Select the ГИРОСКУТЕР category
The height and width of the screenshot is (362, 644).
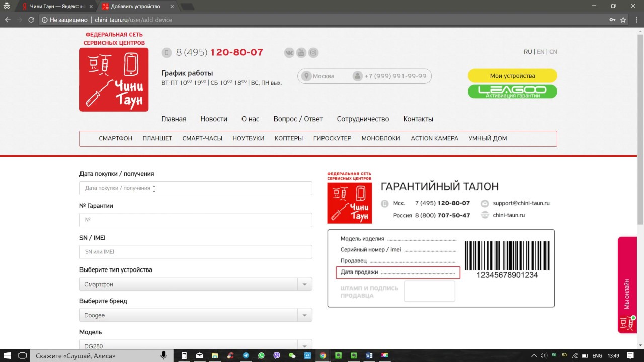coord(332,138)
